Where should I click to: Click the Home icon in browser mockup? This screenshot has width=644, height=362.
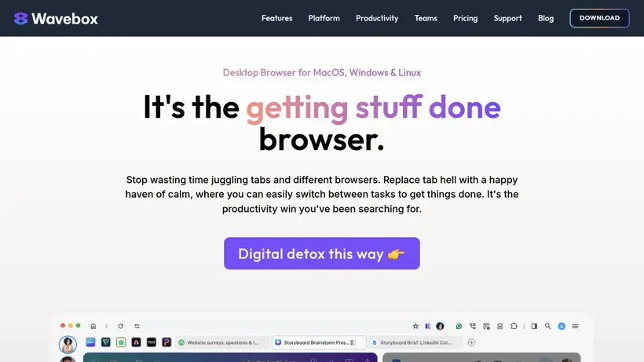click(93, 327)
